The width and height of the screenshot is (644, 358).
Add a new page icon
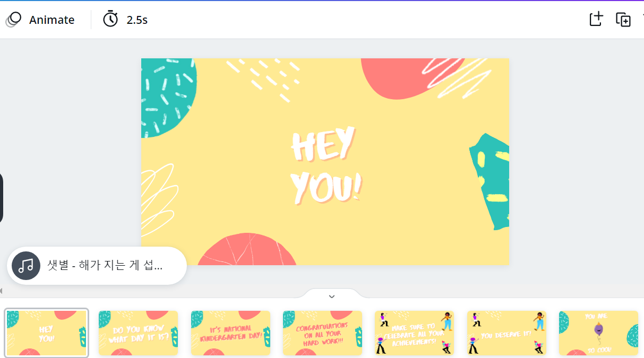[597, 19]
